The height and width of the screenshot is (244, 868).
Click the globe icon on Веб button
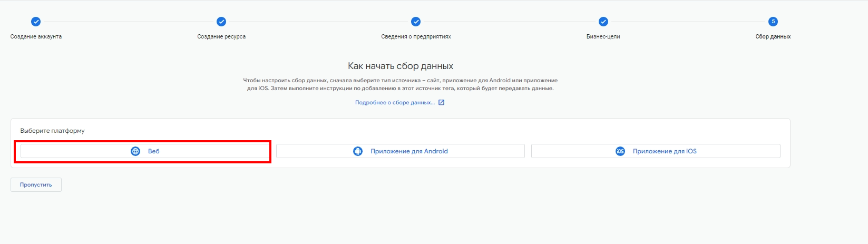[135, 151]
